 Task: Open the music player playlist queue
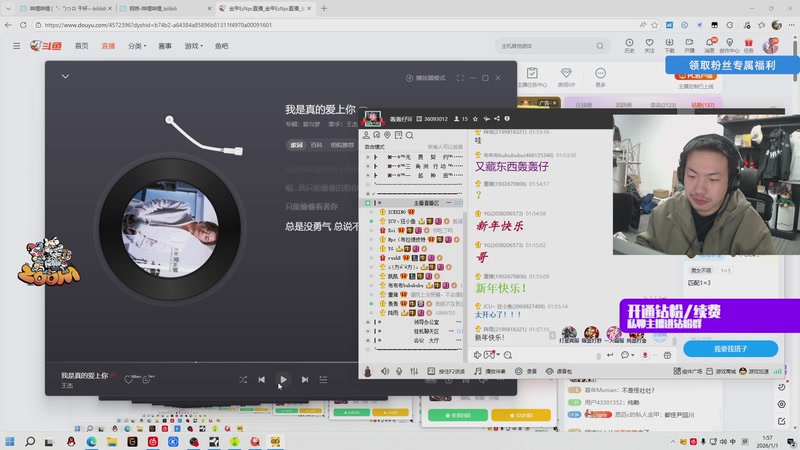pos(323,380)
